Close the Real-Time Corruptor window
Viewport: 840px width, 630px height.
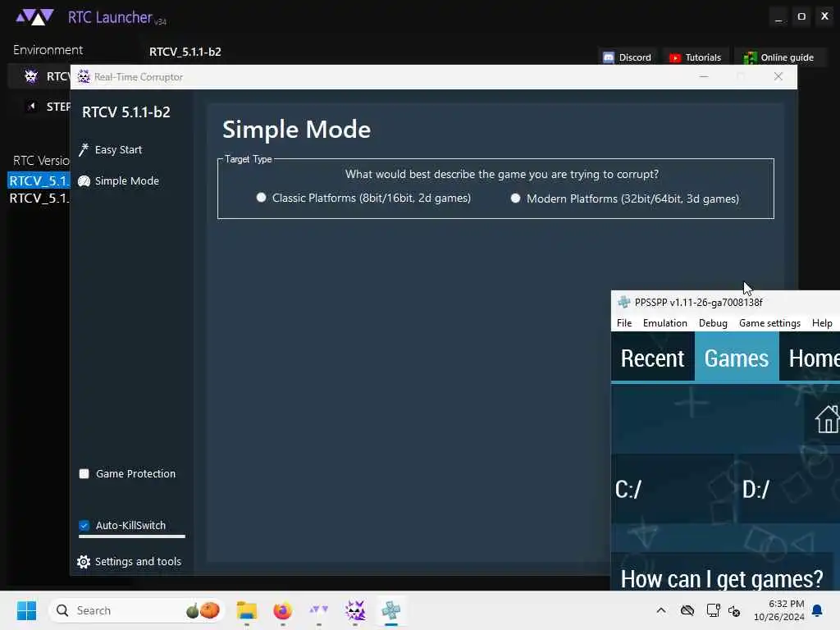click(x=778, y=76)
